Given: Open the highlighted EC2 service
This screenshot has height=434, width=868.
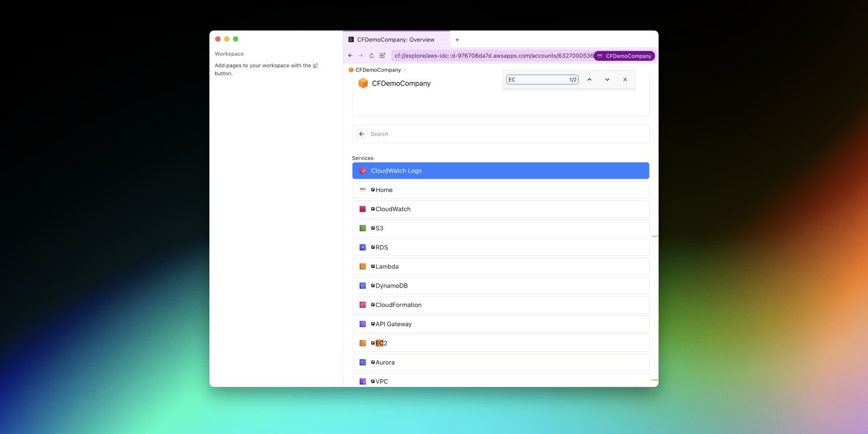Looking at the screenshot, I should 500,343.
